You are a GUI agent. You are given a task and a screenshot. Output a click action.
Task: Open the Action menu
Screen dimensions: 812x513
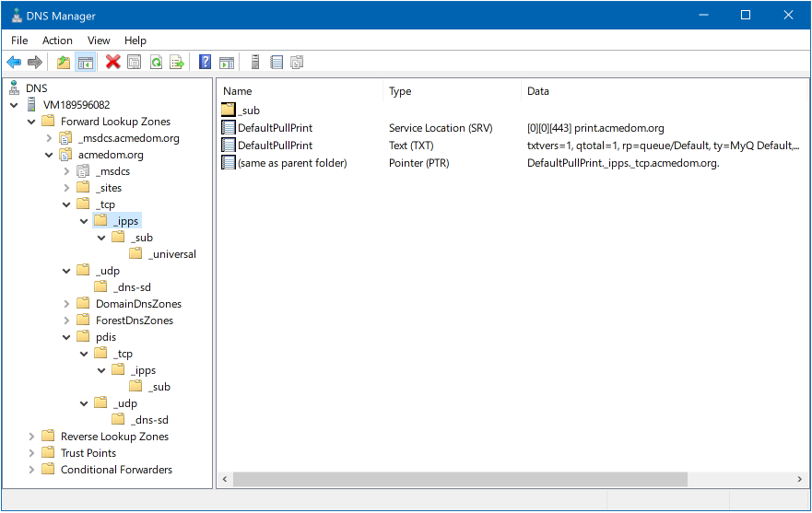tap(57, 41)
